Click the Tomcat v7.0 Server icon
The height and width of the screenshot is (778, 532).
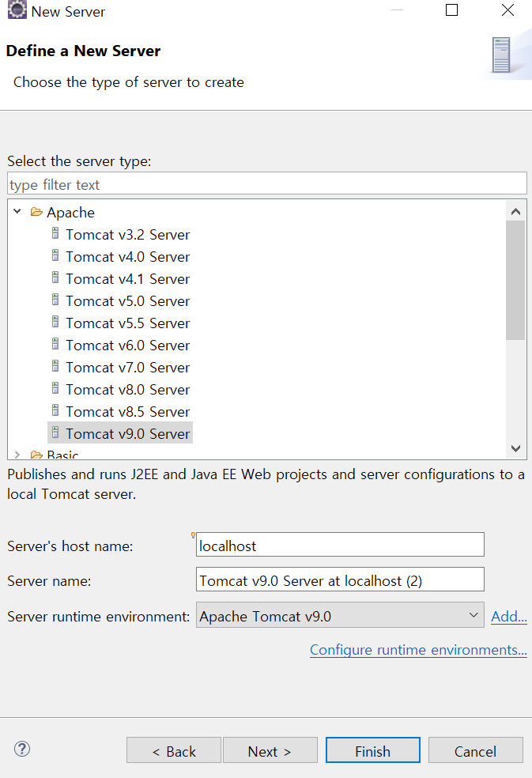55,366
